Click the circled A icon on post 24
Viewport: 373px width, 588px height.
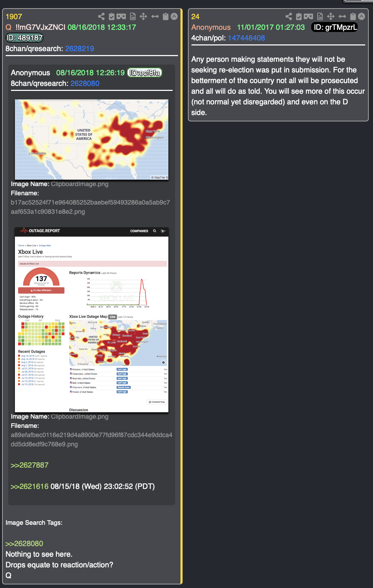point(362,16)
